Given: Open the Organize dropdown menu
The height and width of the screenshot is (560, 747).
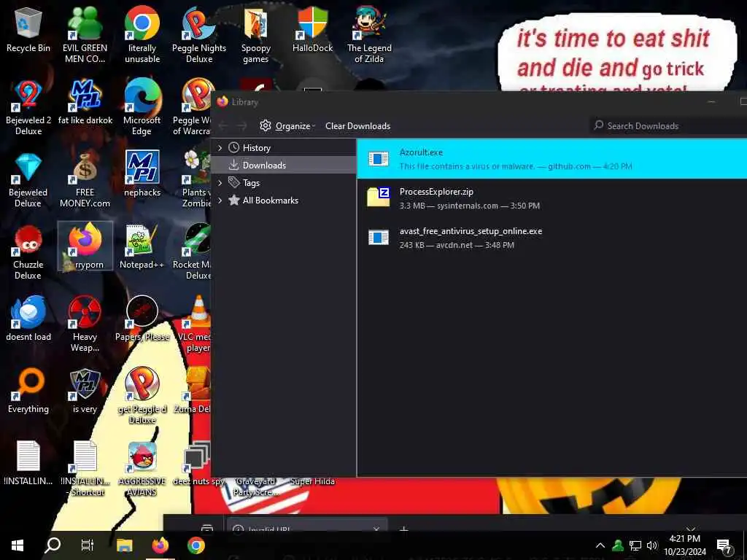Looking at the screenshot, I should point(287,125).
